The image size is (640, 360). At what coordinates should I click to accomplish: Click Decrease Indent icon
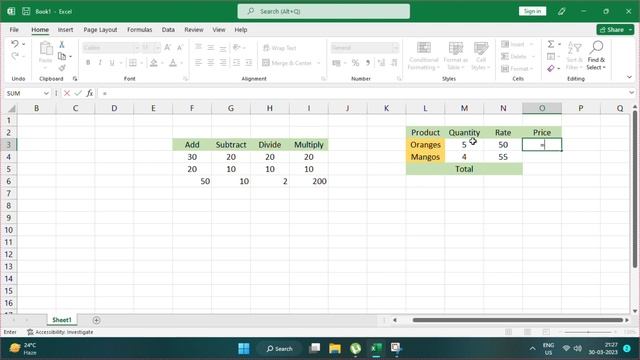[x=236, y=63]
